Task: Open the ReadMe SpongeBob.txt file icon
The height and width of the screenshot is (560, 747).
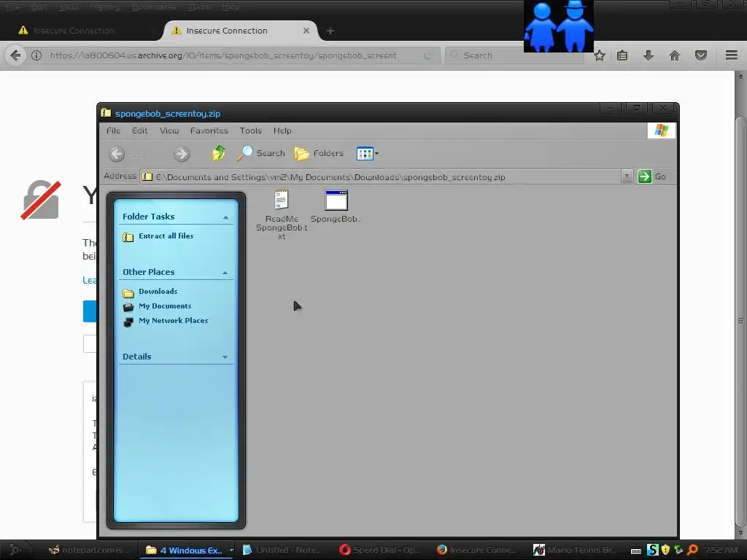Action: coord(281,200)
